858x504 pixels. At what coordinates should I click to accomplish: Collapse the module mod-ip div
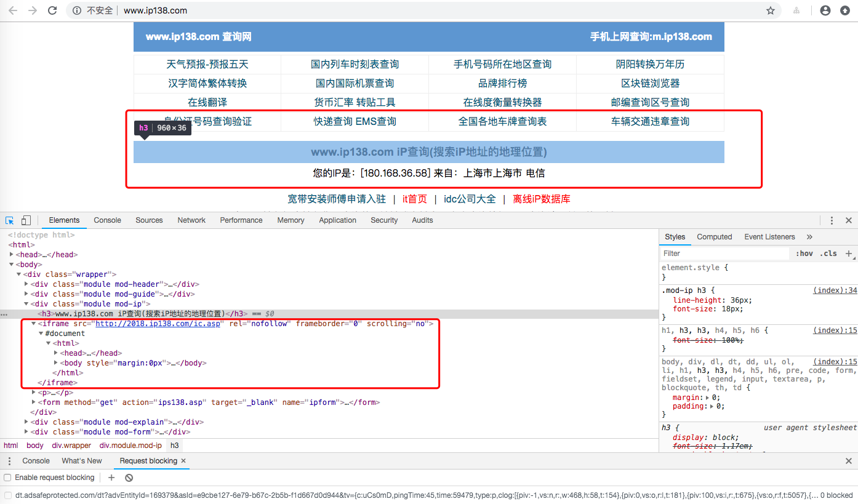click(x=26, y=304)
